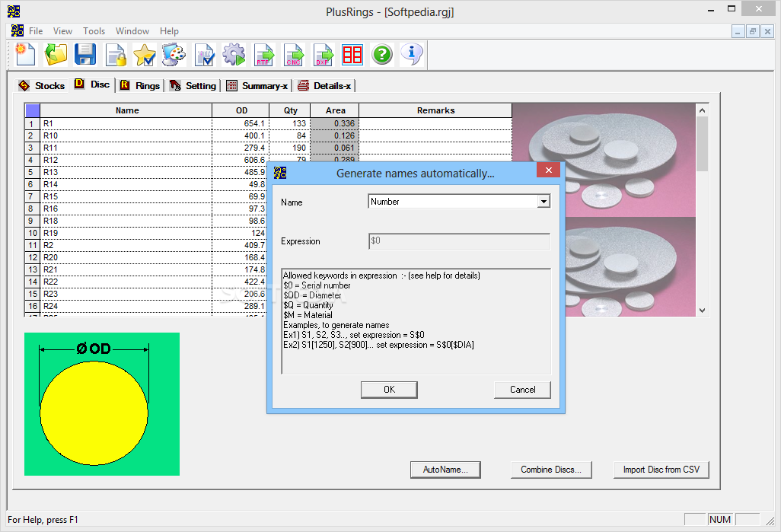Click the select-all corner cell of grid
781x532 pixels.
pyautogui.click(x=33, y=110)
